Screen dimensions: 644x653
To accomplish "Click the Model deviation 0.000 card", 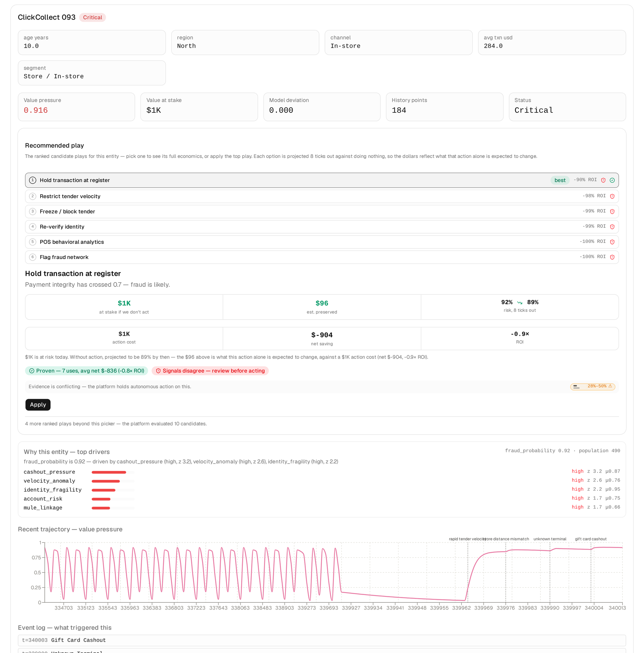I will [x=322, y=107].
